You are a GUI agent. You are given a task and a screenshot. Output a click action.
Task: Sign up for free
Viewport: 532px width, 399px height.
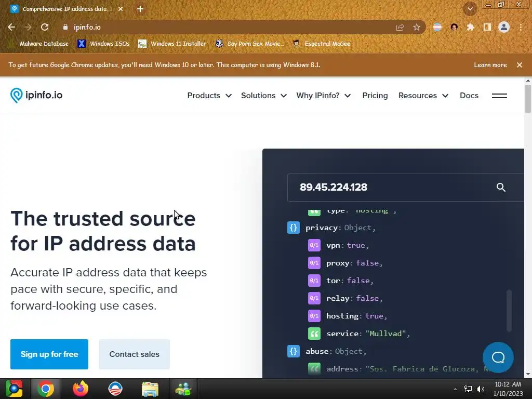49,354
